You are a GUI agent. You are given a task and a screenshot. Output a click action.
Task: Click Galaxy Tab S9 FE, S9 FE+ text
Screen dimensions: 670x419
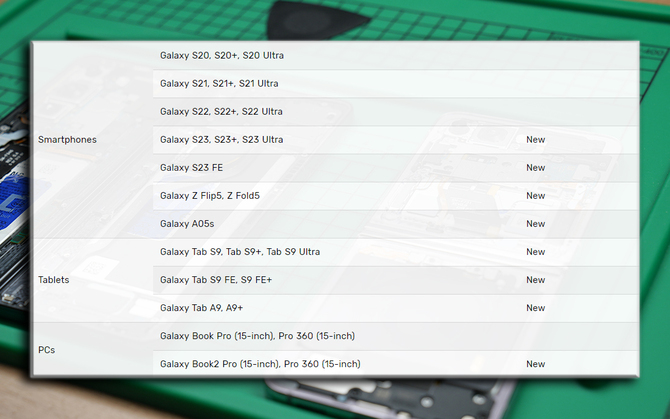pos(216,280)
